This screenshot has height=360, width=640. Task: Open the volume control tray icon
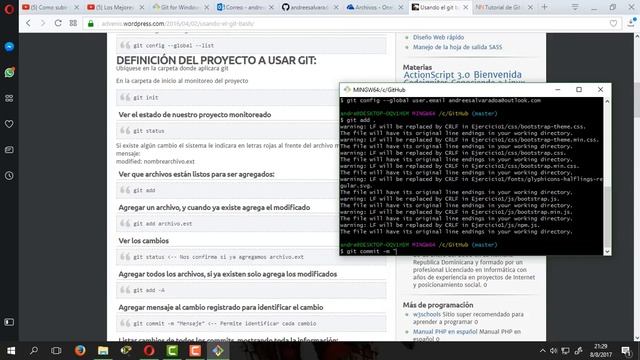coord(553,351)
